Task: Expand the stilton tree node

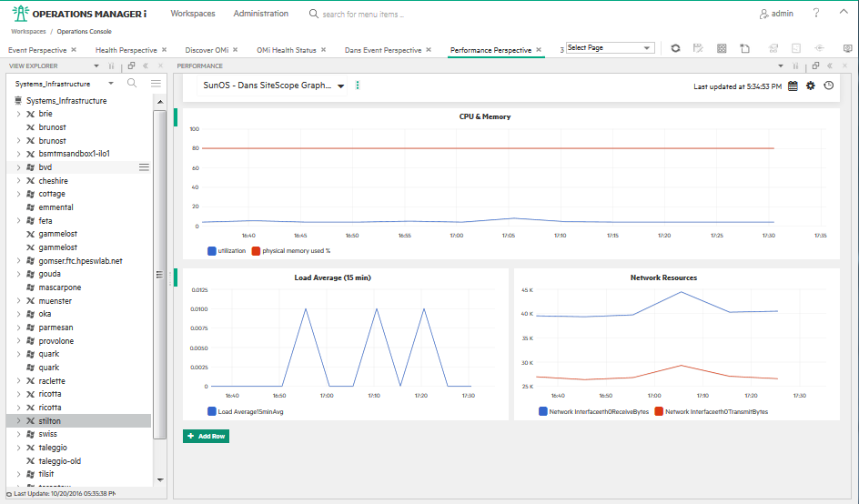Action: [18, 420]
